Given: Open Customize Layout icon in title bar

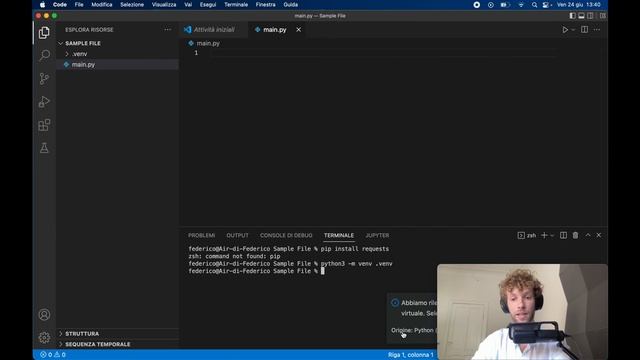Looking at the screenshot, I should pos(603,16).
